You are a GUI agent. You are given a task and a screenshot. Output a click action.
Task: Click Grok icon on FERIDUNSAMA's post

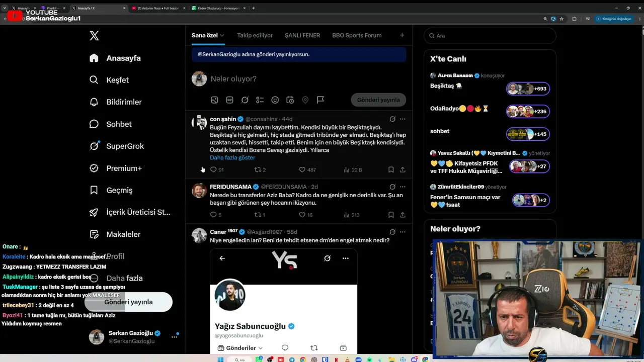(392, 187)
